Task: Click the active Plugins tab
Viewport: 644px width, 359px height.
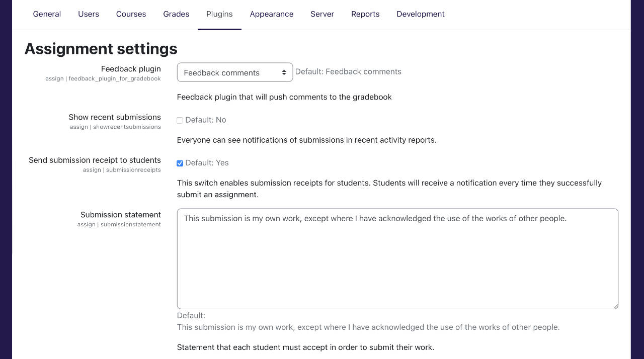Action: click(x=219, y=14)
